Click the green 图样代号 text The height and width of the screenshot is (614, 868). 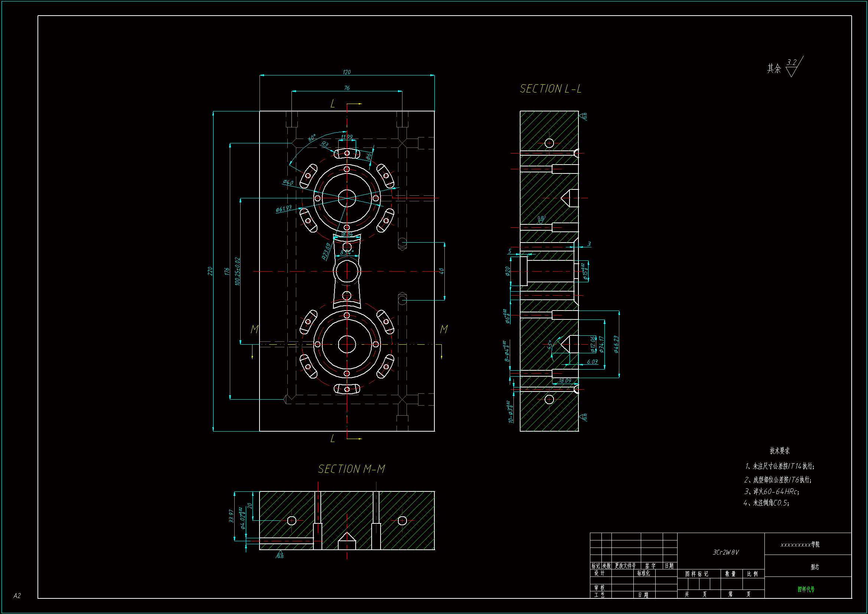click(806, 589)
